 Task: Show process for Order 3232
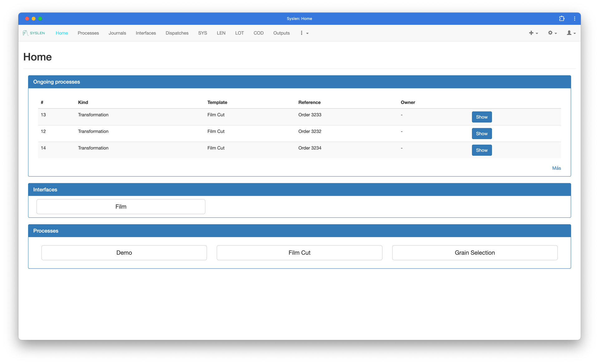point(481,133)
